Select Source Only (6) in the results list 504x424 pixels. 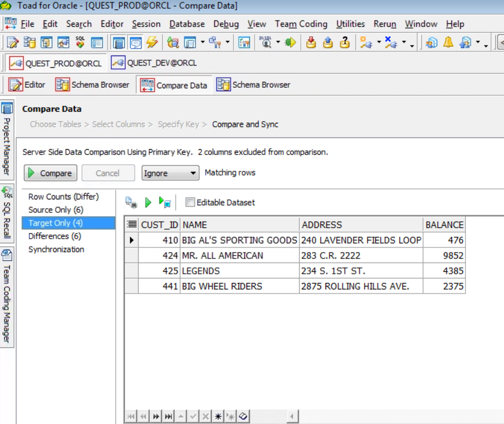(x=56, y=210)
